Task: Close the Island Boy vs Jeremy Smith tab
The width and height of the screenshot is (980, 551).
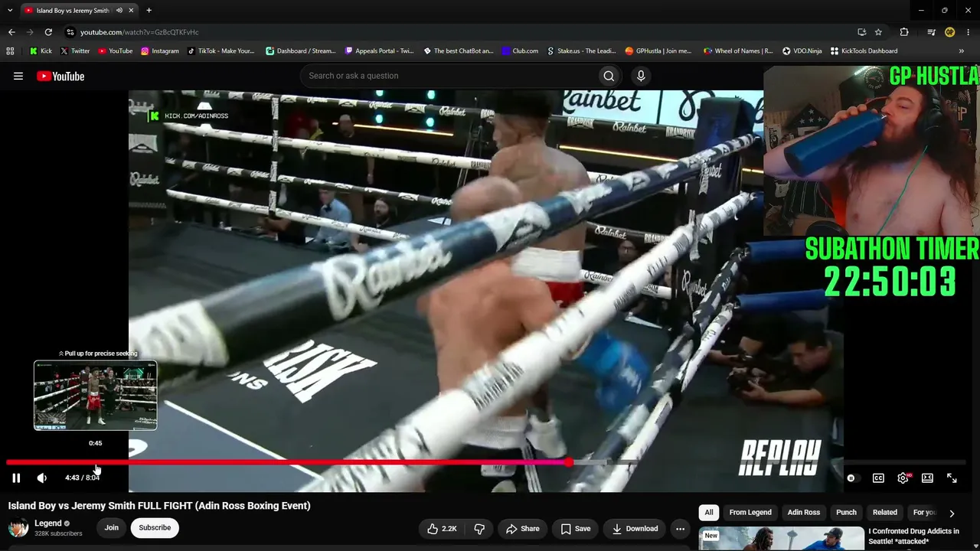Action: [x=132, y=11]
